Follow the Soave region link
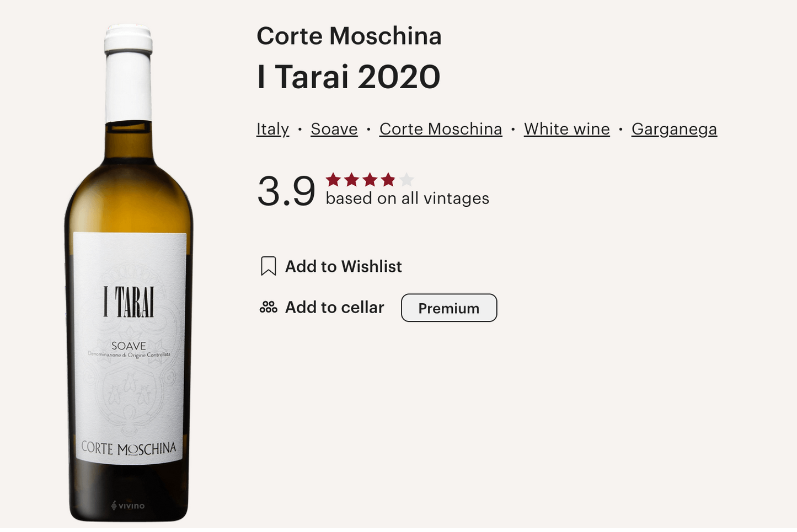 tap(334, 129)
